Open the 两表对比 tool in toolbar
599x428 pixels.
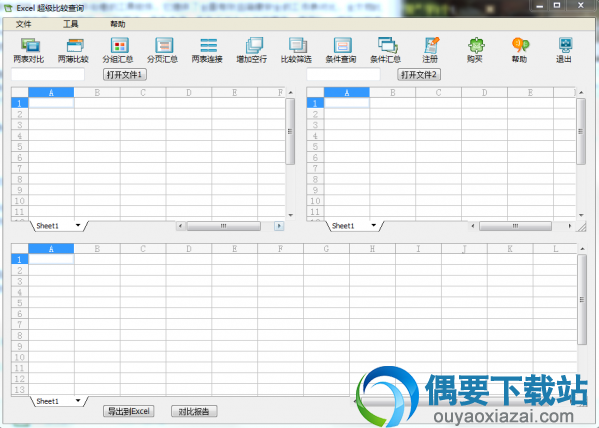pos(29,50)
